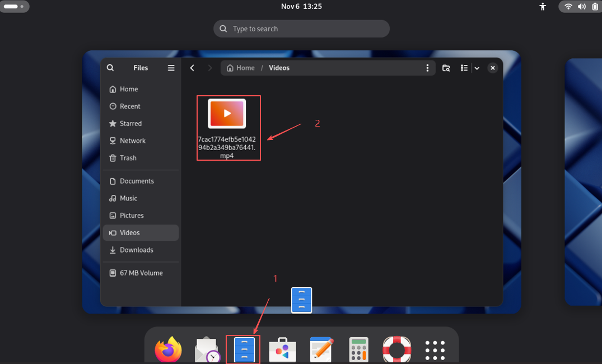Go back using the left arrow
This screenshot has height=364, width=602.
(192, 68)
